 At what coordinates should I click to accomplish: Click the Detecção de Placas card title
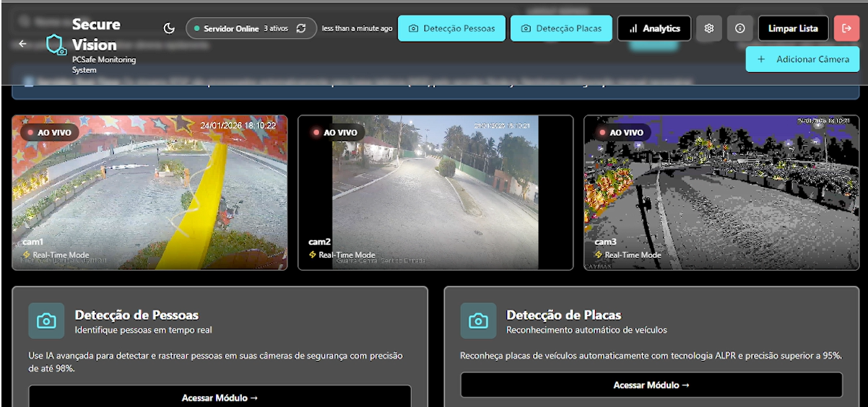tap(564, 315)
